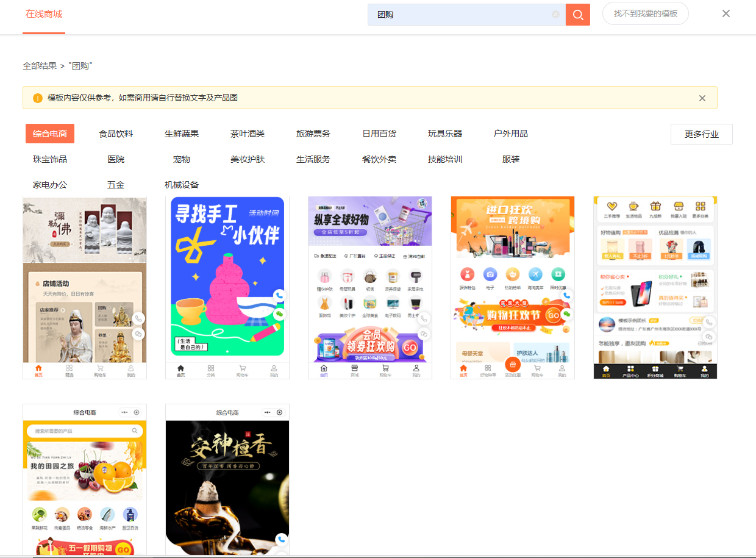Click the record dot icon on the incense template header
This screenshot has height=558, width=756.
pos(280,412)
